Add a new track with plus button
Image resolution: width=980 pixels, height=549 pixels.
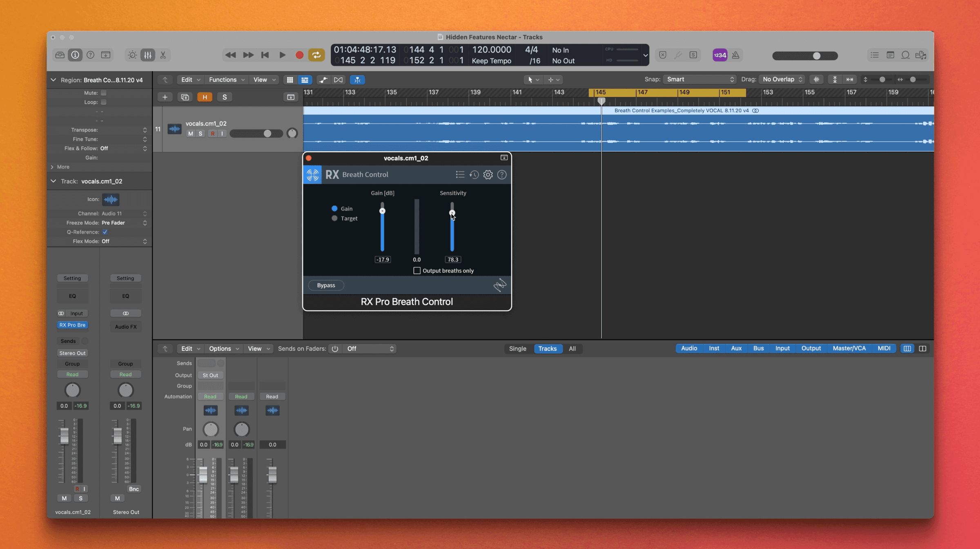coord(165,97)
